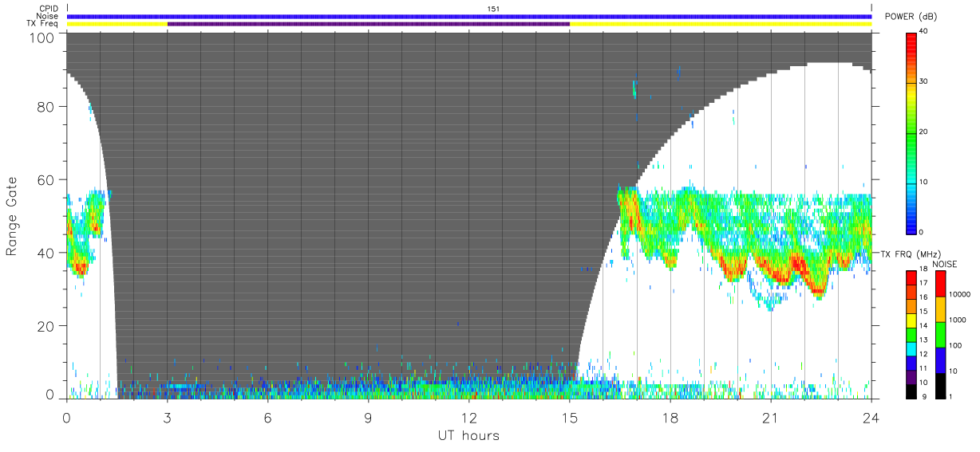
Task: Click the yellow TX Freq bar segment after 15 UT
Action: click(x=721, y=24)
